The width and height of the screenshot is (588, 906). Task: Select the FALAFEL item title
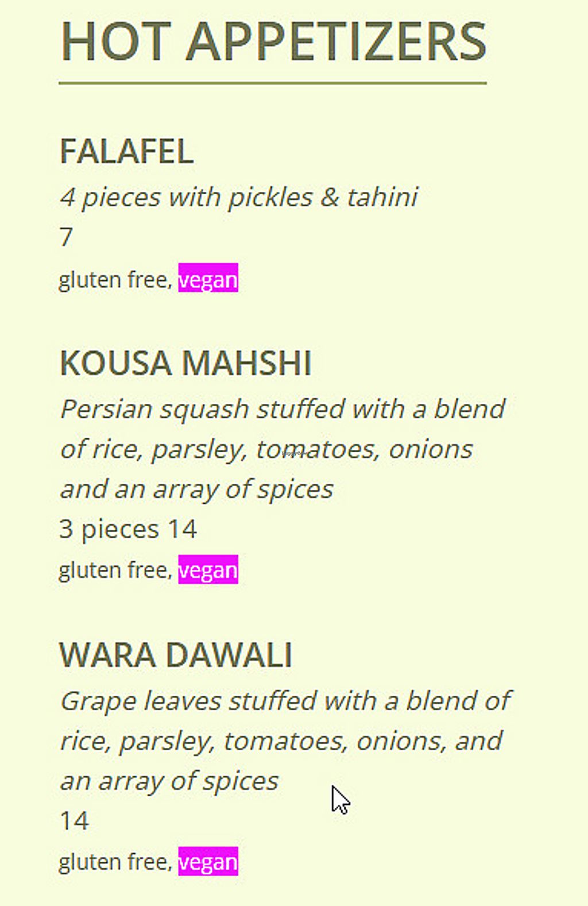126,152
